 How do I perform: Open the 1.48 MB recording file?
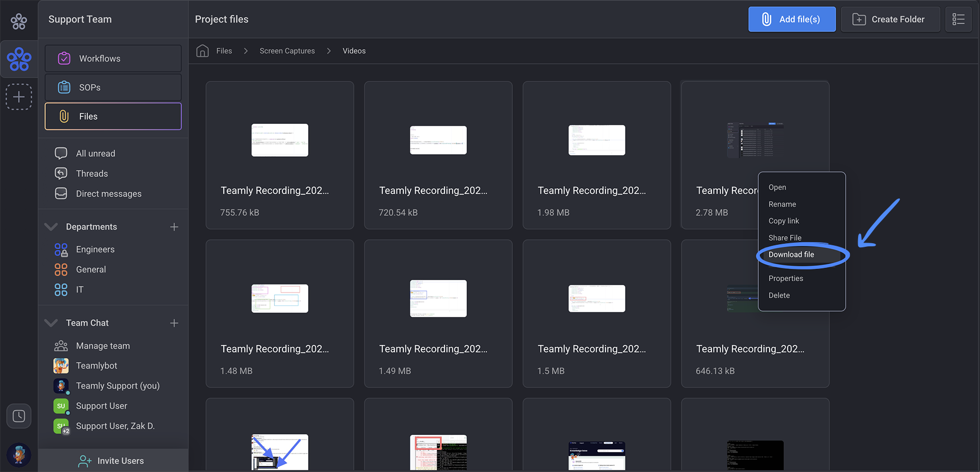tap(280, 314)
